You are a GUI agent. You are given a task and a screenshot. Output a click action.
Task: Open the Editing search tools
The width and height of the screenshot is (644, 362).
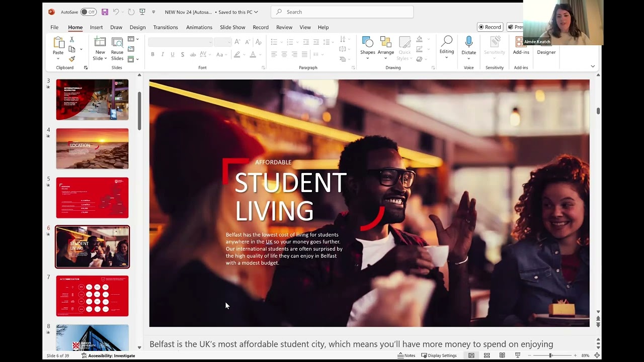point(447,45)
